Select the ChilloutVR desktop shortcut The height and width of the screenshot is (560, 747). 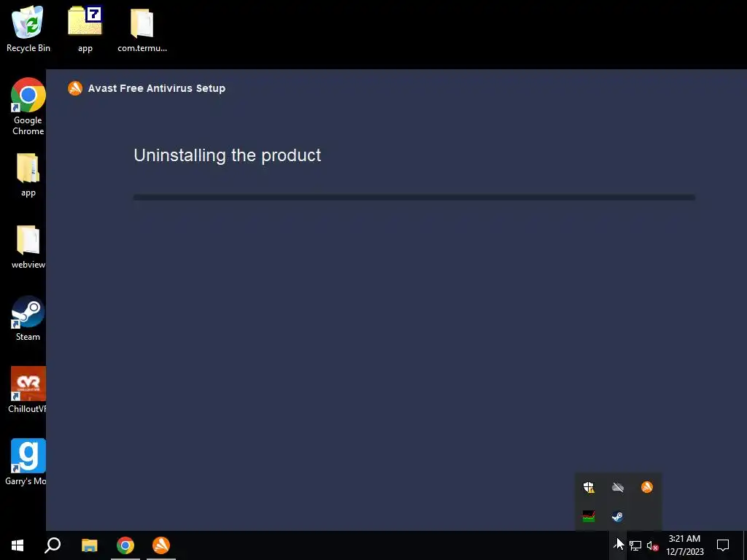[27, 390]
